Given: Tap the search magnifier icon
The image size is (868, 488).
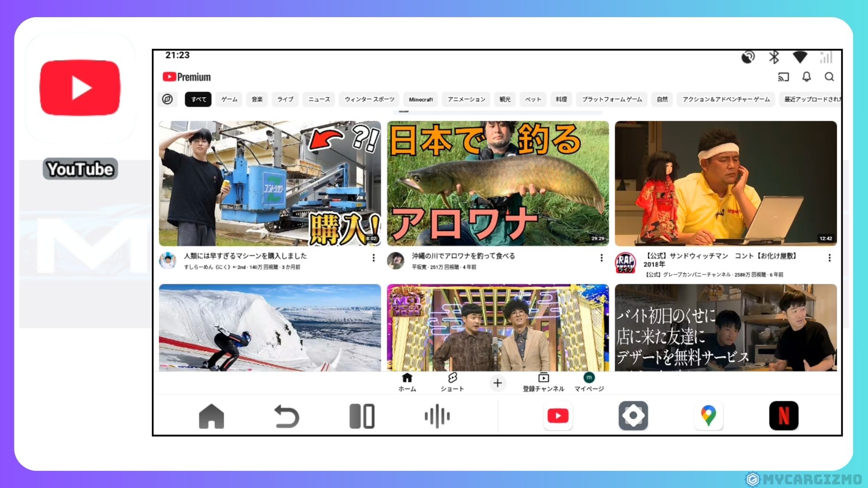Looking at the screenshot, I should pyautogui.click(x=829, y=77).
